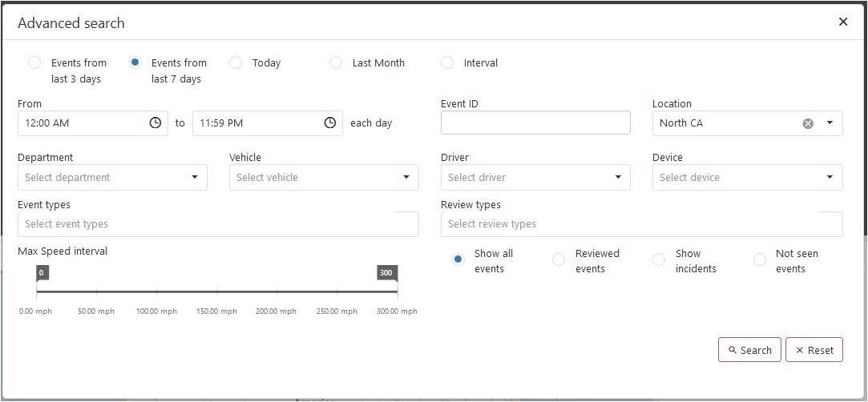Choose the Today radio option
This screenshot has width=868, height=402.
tap(236, 62)
